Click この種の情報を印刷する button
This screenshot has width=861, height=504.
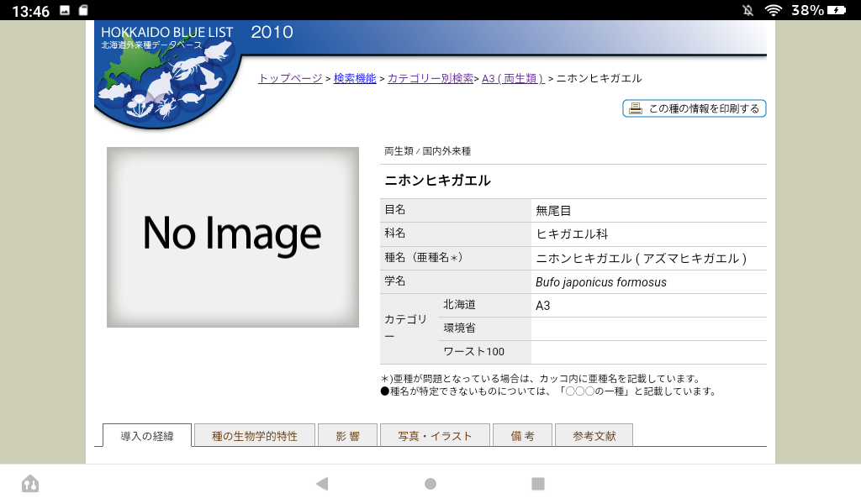(x=694, y=108)
